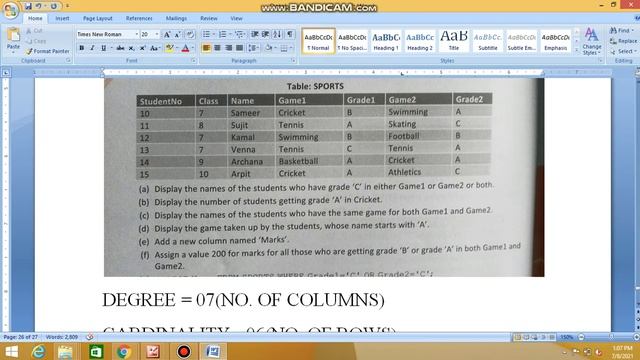Apply the No Spacing style
Image resolution: width=640 pixels, height=360 pixels.
point(352,41)
